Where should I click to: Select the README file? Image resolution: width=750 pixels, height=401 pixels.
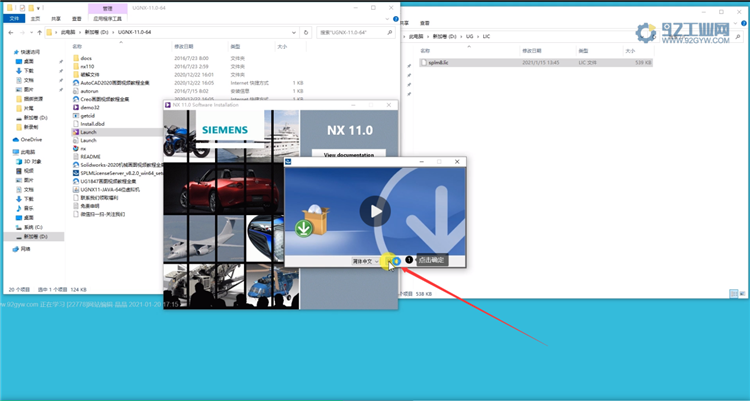pyautogui.click(x=90, y=156)
